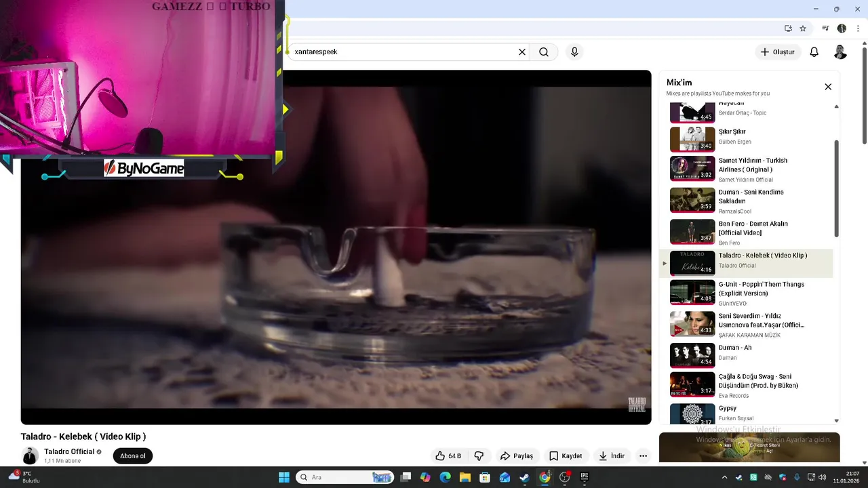Click the Kaydet save button
This screenshot has width=868, height=488.
[566, 456]
